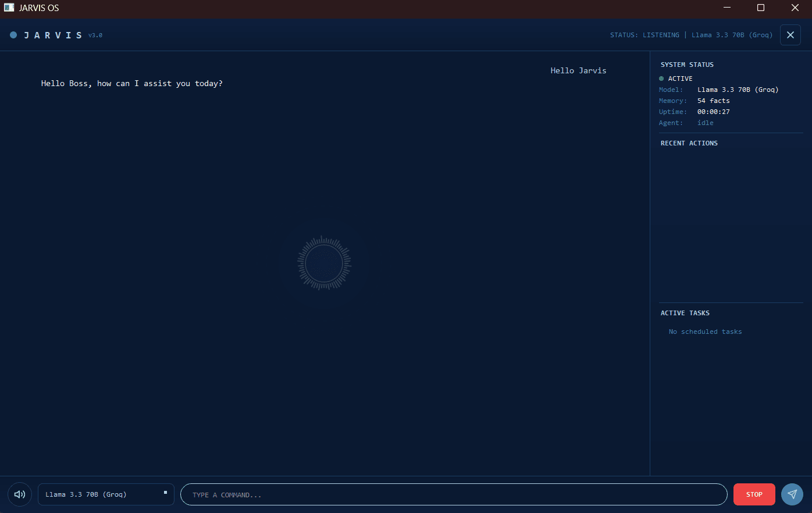Click the SYSTEM STATUS heading
Screen dimensions: 812x513
(x=687, y=65)
